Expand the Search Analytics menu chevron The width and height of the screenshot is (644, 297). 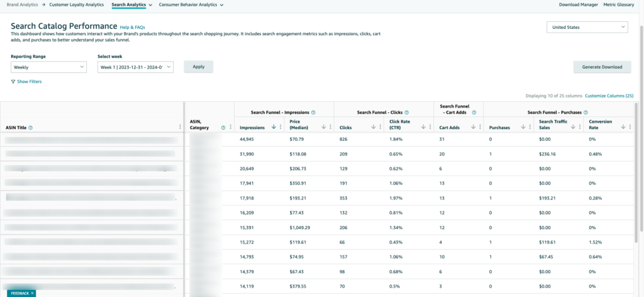click(x=150, y=5)
